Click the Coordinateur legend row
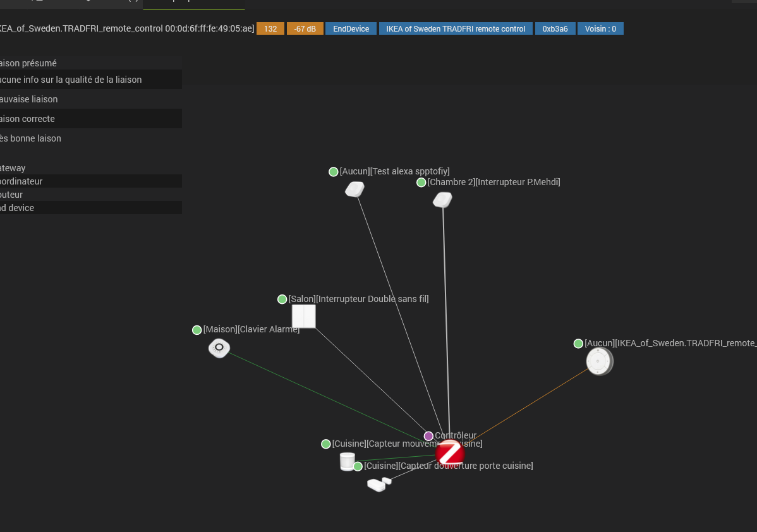 [x=91, y=181]
